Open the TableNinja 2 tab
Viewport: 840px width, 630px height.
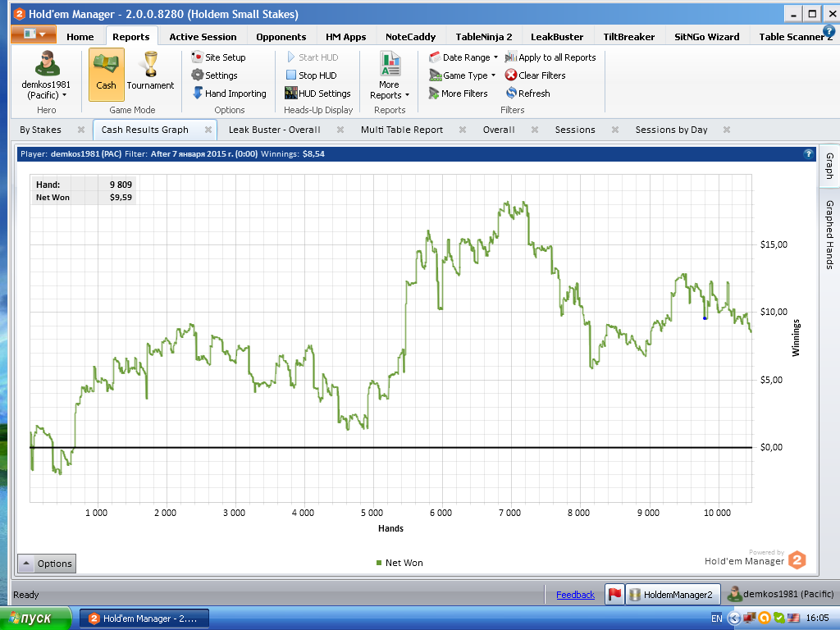click(x=484, y=36)
